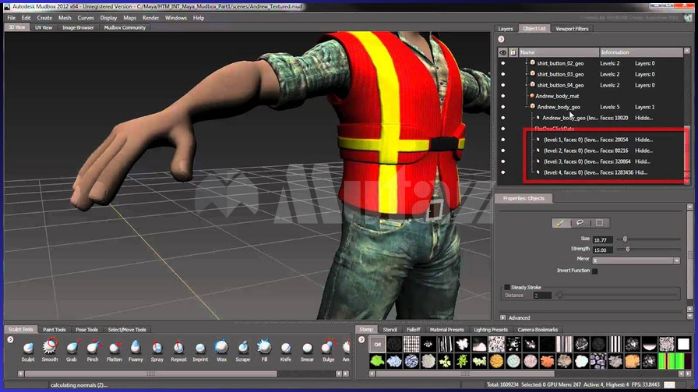The height and width of the screenshot is (392, 698).
Task: Pick the orange round stamp thumbnail
Action: click(x=496, y=361)
